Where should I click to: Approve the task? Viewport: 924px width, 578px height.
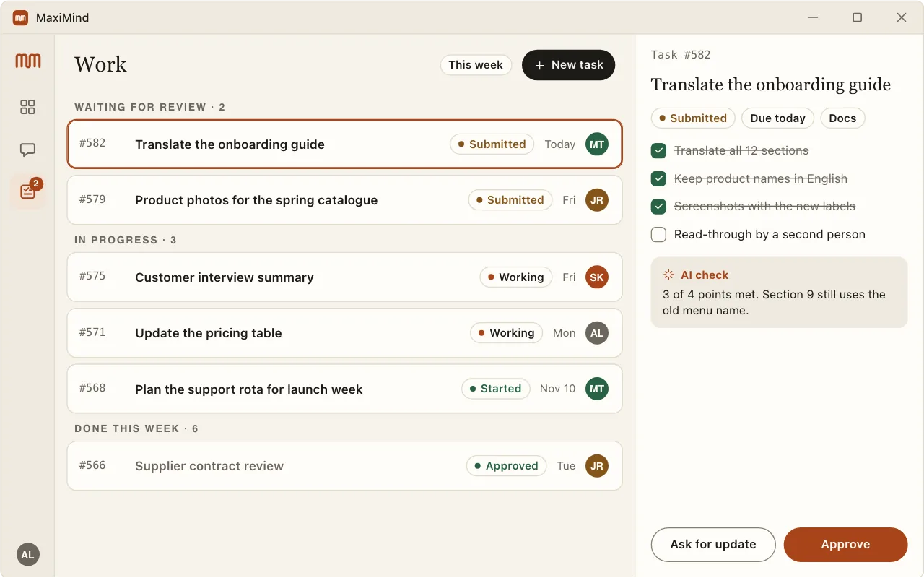(x=845, y=545)
